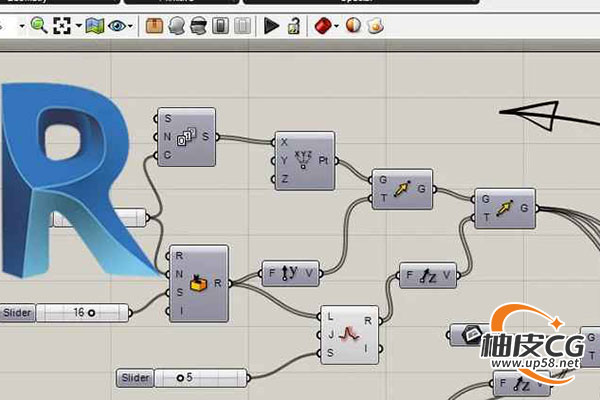Click the G output of the second Move component
Screen dimensions: 600x400
tap(524, 208)
